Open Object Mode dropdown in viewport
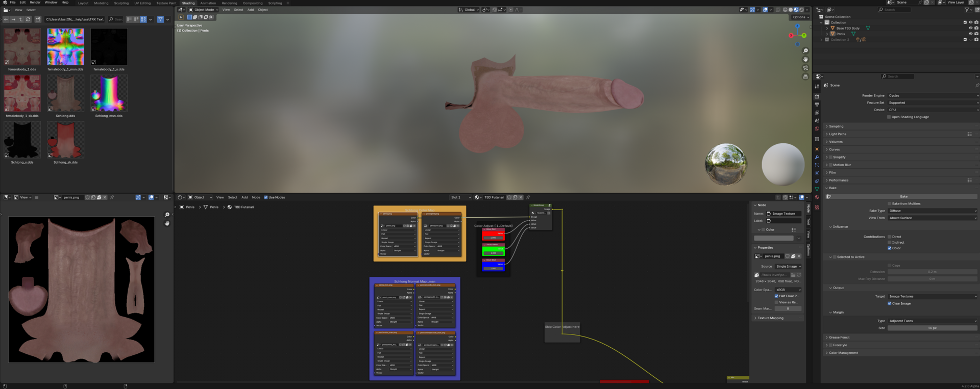The image size is (980, 389). (x=203, y=10)
